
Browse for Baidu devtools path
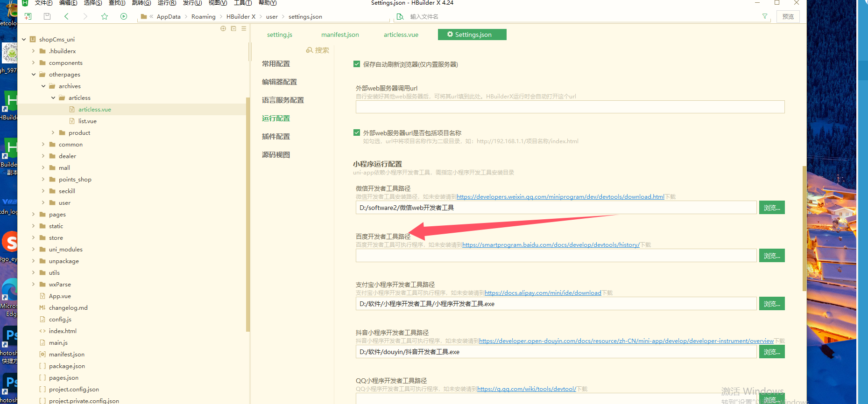click(x=772, y=256)
